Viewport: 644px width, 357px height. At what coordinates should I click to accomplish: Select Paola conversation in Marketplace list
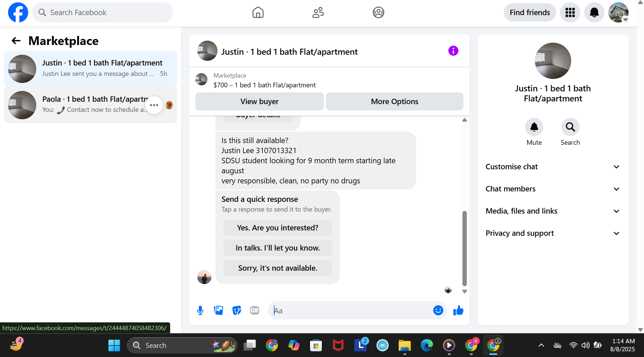(x=91, y=105)
